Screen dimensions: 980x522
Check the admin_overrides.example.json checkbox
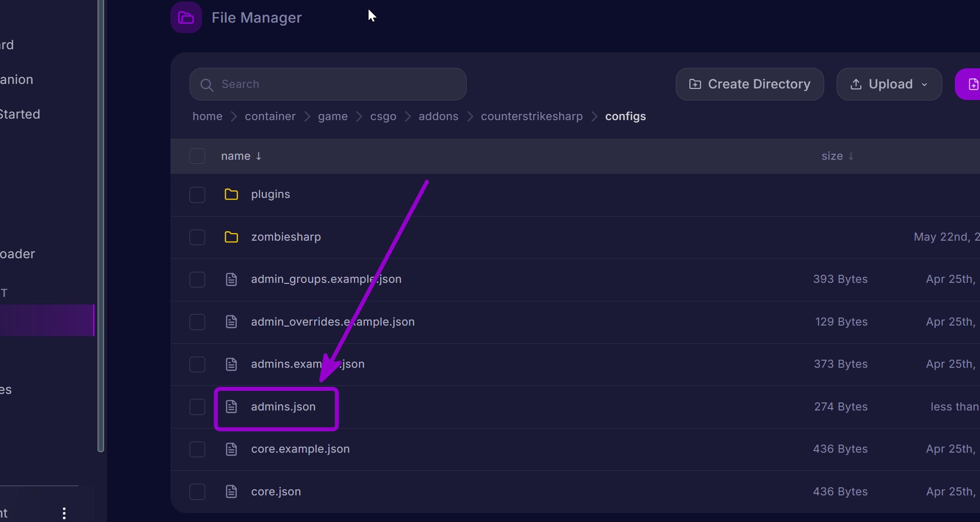197,322
